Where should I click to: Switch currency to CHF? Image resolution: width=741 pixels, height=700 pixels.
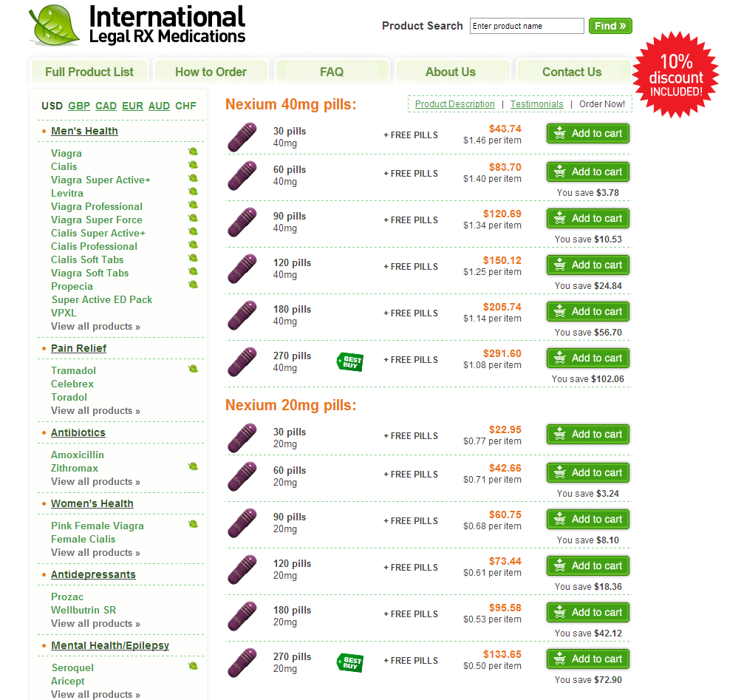(185, 106)
